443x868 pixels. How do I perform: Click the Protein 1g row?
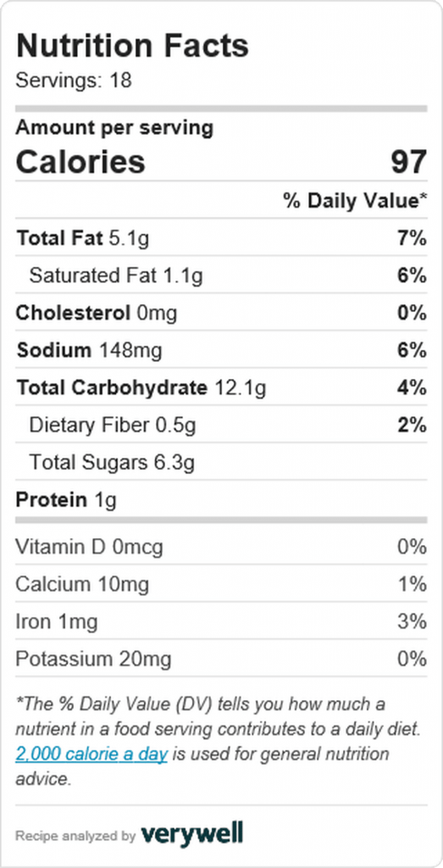pyautogui.click(x=221, y=499)
